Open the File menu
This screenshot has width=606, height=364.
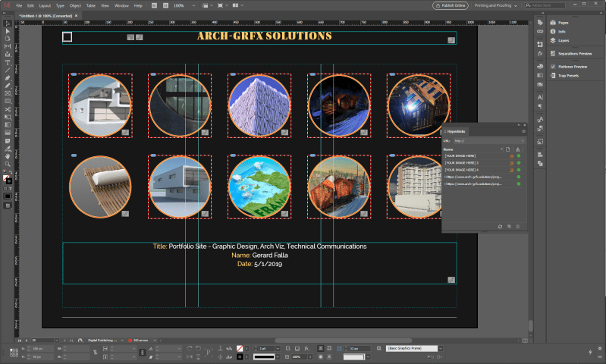(19, 6)
